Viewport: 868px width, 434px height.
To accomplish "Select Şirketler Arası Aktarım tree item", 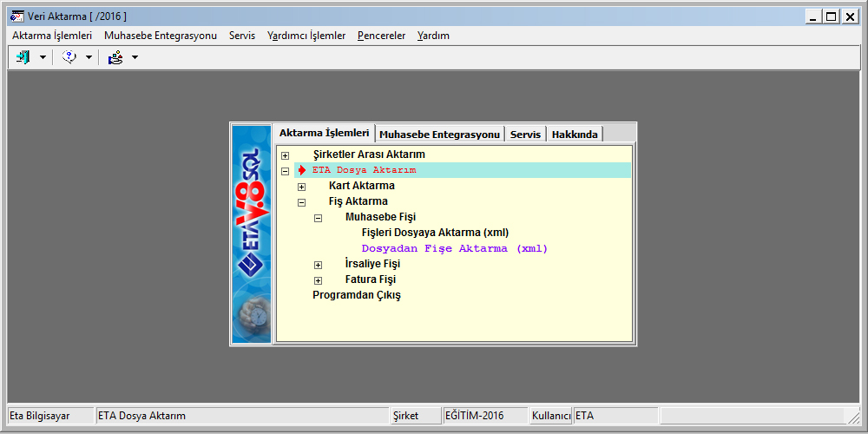I will coord(369,155).
